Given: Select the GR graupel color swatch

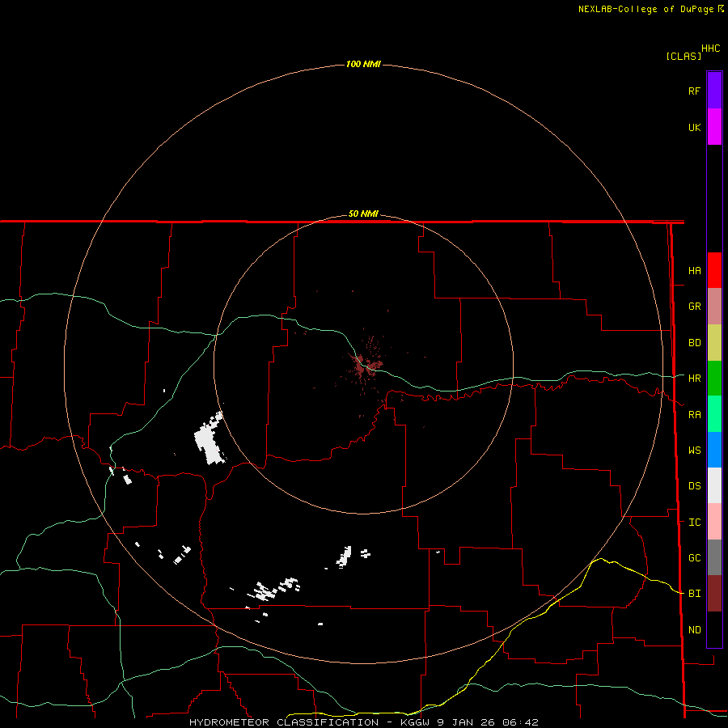Looking at the screenshot, I should pyautogui.click(x=714, y=307).
